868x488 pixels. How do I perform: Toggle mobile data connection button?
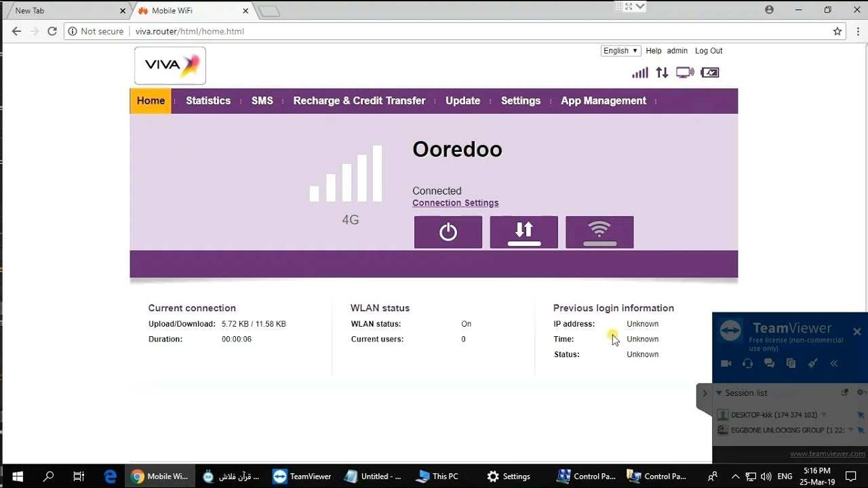point(524,232)
